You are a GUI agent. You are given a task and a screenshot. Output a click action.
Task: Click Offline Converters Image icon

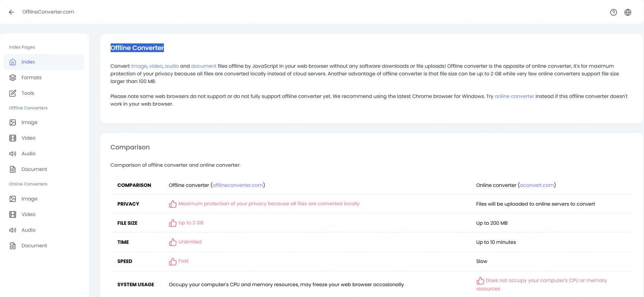tap(13, 122)
